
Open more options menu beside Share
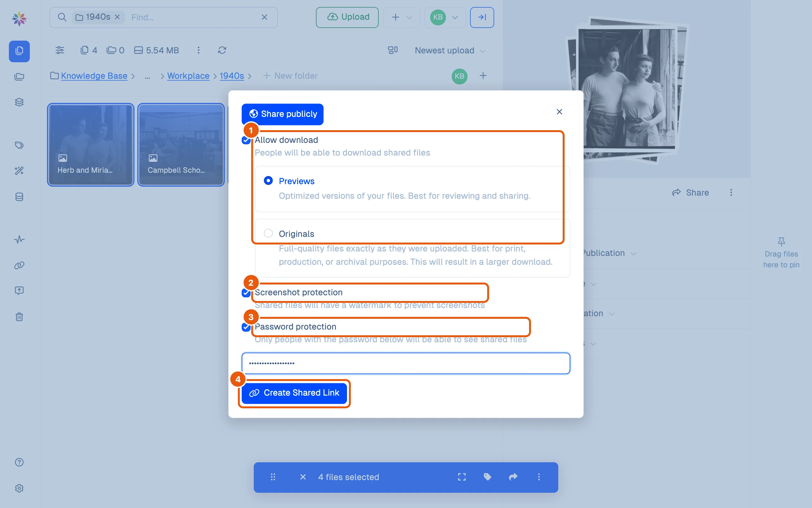(731, 192)
